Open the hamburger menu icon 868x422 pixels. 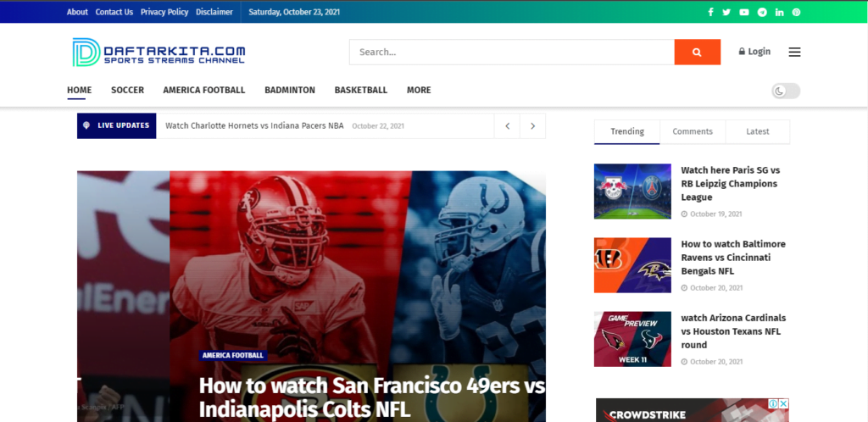pos(794,52)
